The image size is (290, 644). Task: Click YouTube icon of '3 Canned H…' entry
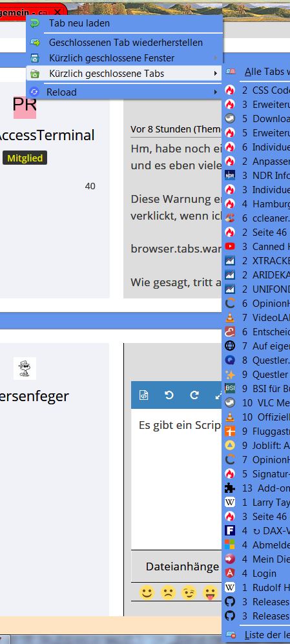click(x=230, y=247)
